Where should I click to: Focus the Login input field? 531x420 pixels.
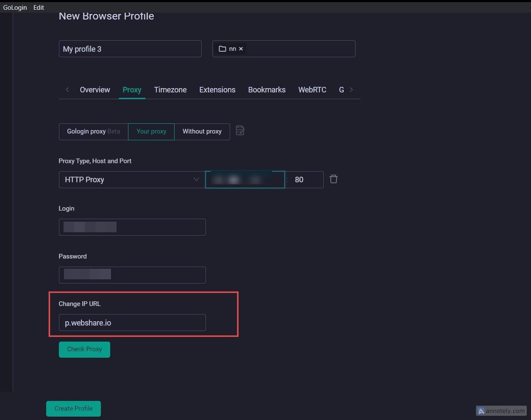(x=132, y=227)
